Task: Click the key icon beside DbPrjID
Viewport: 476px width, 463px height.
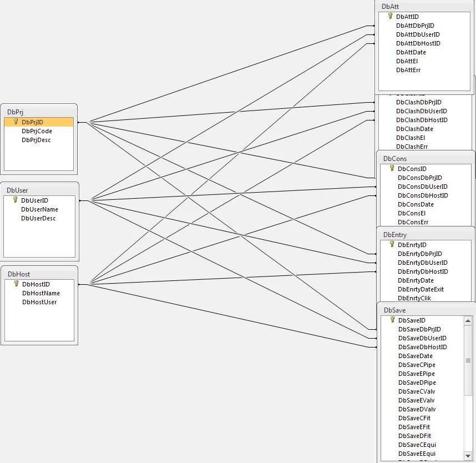Action: coord(16,122)
